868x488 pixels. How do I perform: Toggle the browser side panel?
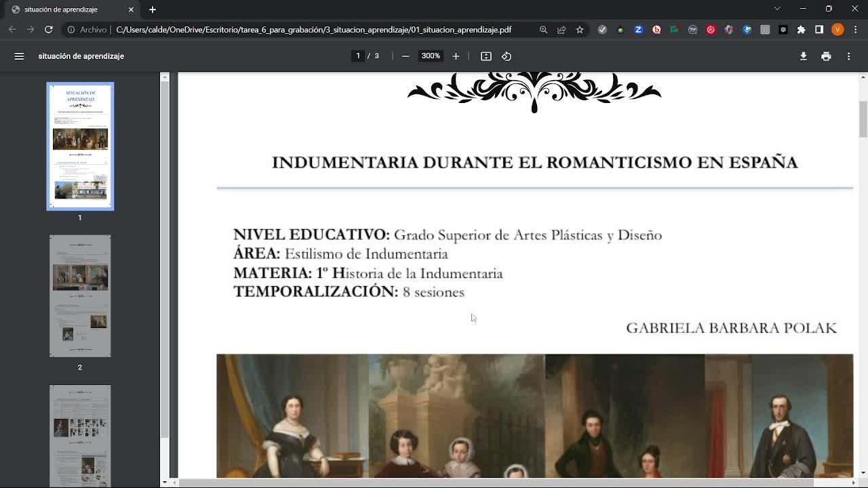[819, 30]
